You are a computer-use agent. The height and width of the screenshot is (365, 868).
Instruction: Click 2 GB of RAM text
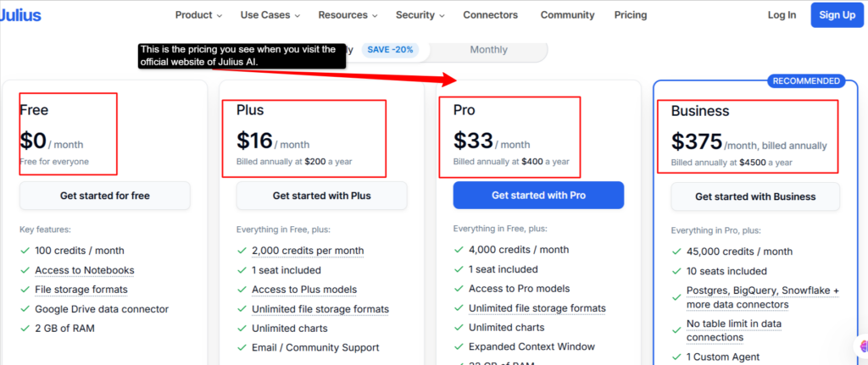[x=64, y=329]
